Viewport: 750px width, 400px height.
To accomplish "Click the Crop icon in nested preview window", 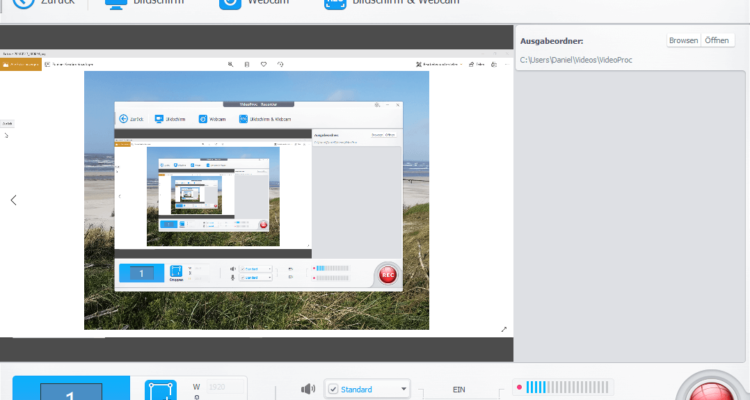I will point(176,271).
